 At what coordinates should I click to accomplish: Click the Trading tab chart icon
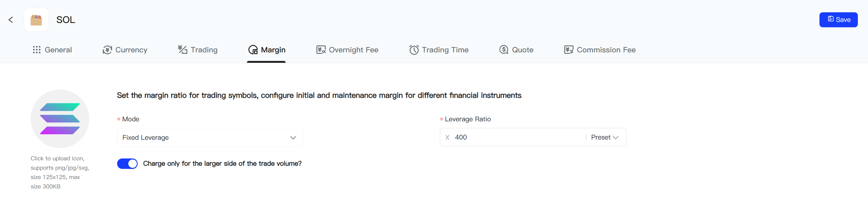[x=182, y=50]
